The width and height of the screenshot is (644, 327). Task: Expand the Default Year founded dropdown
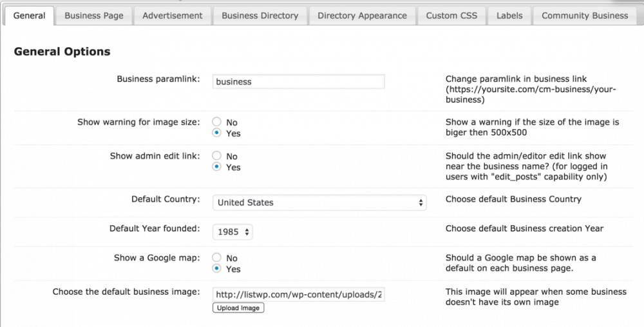(x=232, y=232)
